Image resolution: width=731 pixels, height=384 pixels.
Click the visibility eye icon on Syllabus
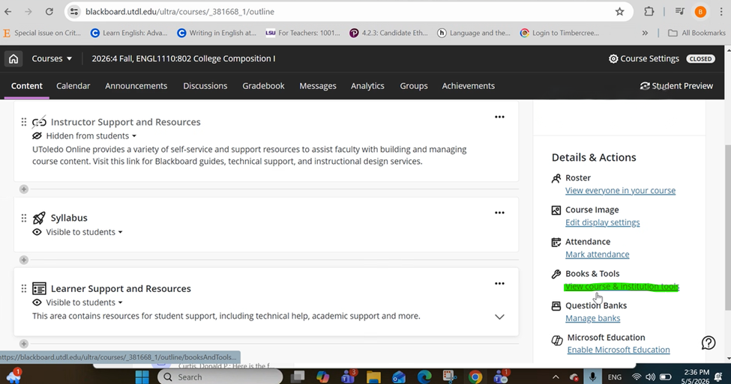pyautogui.click(x=37, y=232)
